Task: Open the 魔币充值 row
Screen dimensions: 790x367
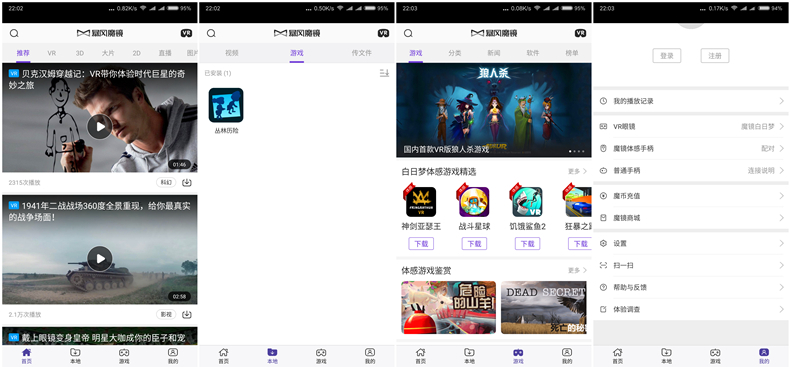Action: coord(691,196)
